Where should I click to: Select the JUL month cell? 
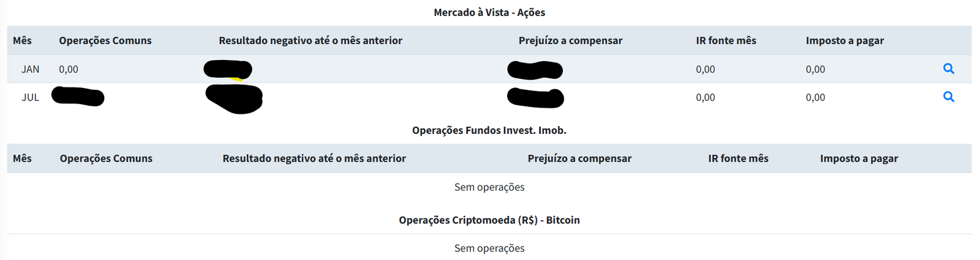click(31, 97)
